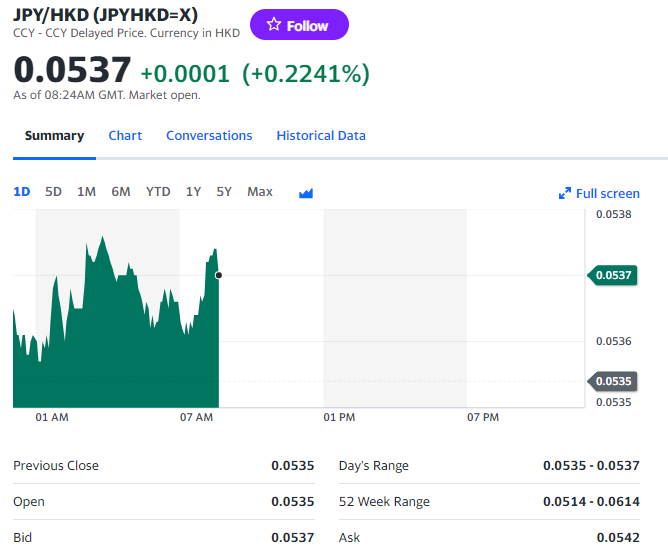Screen dimensions: 668x557
Task: Open the chart type area icon
Action: (306, 192)
